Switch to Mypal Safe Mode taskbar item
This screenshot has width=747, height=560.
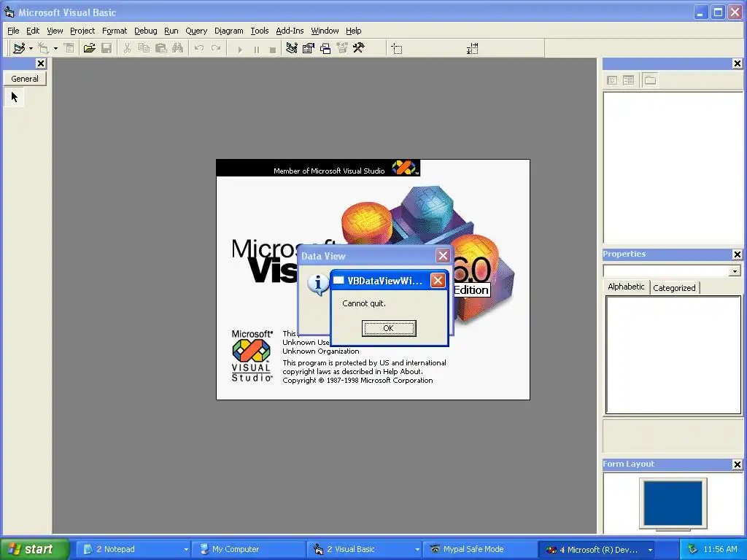[479, 549]
